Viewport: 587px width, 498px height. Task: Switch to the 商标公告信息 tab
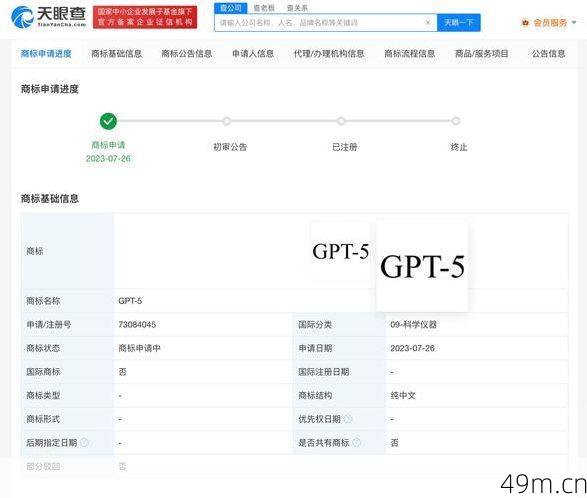point(187,54)
